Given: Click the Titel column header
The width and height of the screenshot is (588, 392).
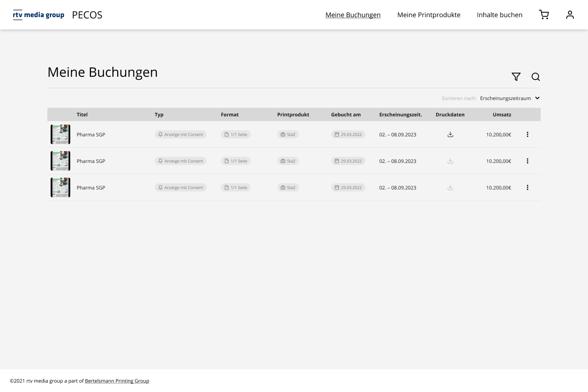Looking at the screenshot, I should pyautogui.click(x=82, y=115).
